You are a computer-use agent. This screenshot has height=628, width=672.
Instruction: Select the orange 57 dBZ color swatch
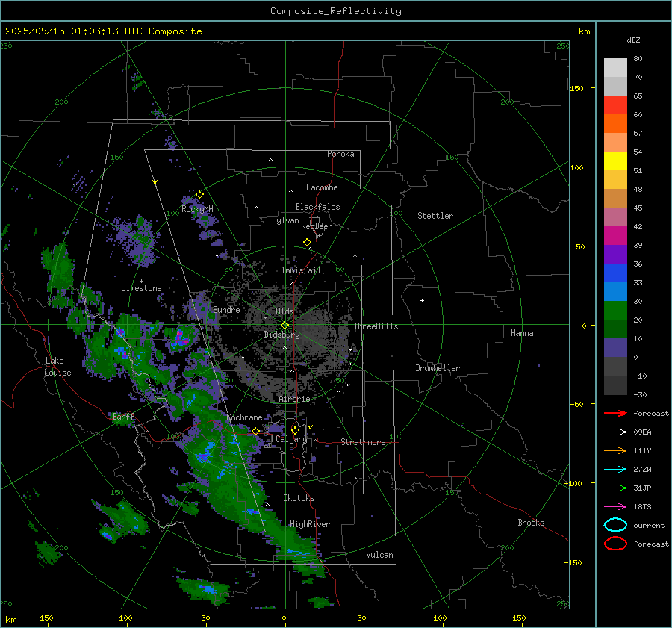click(x=615, y=123)
